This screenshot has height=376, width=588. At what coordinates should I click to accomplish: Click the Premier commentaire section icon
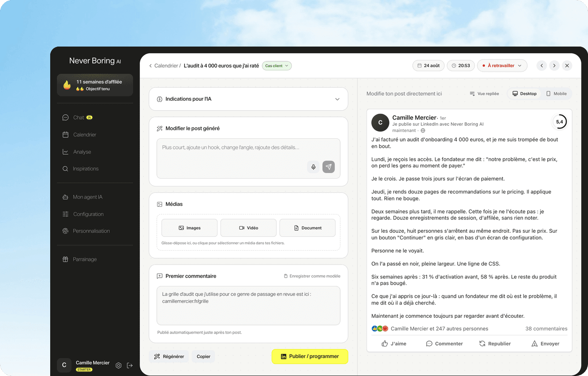[x=159, y=276]
